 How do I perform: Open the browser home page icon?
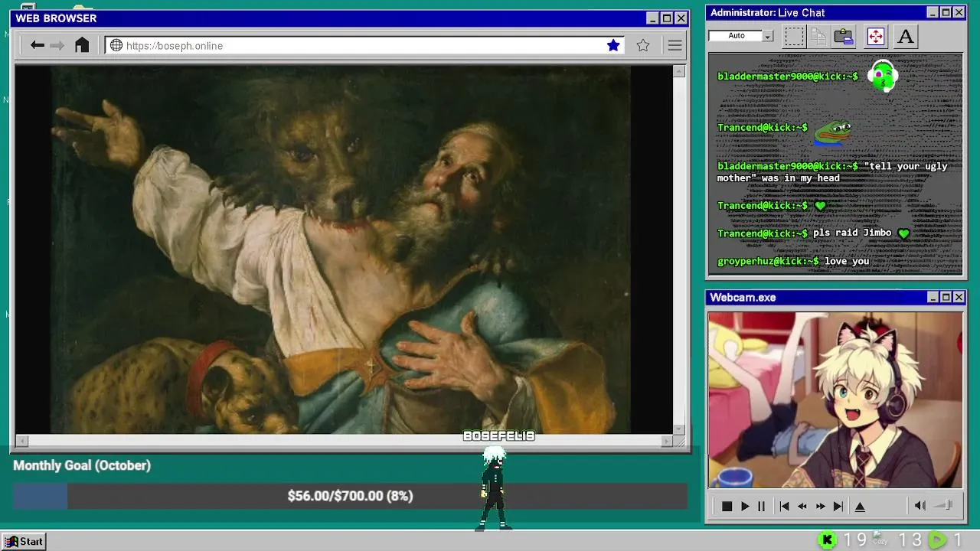[x=82, y=45]
